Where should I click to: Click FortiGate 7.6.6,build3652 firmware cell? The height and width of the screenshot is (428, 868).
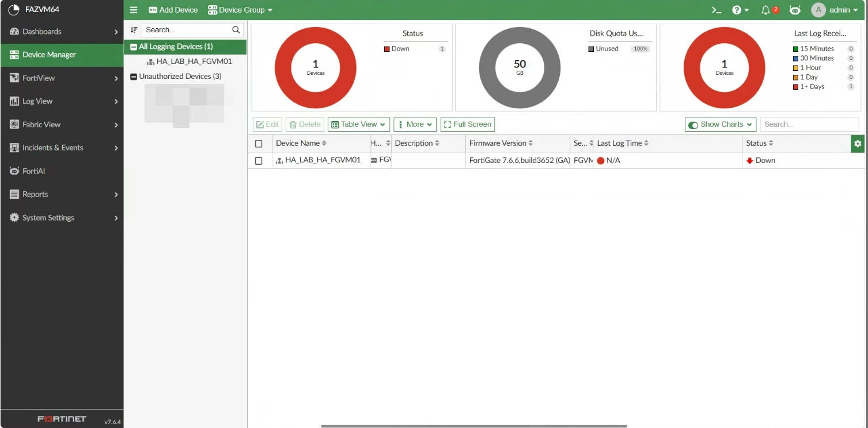pyautogui.click(x=518, y=161)
